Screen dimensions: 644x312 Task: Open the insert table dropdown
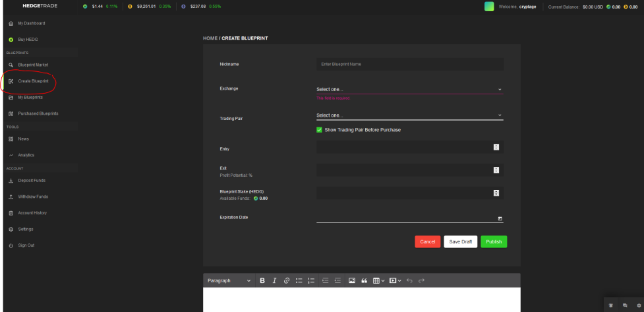[x=378, y=280]
